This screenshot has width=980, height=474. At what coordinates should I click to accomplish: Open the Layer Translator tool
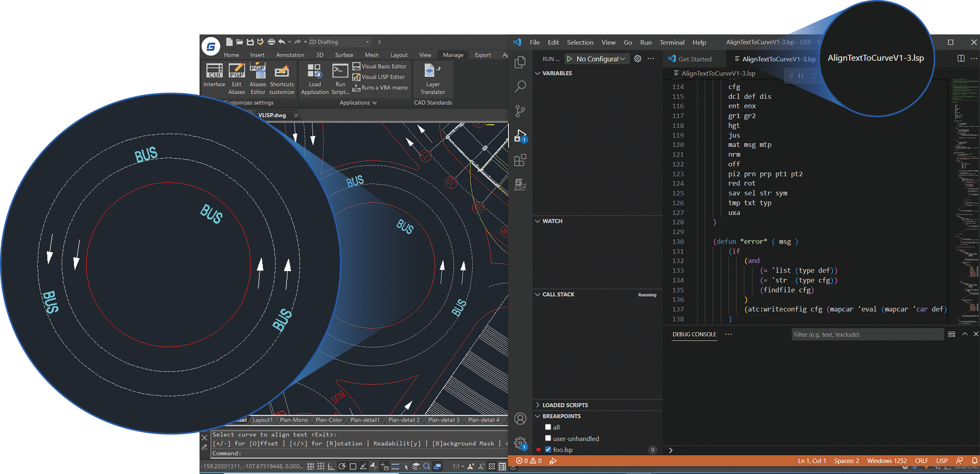pyautogui.click(x=433, y=79)
